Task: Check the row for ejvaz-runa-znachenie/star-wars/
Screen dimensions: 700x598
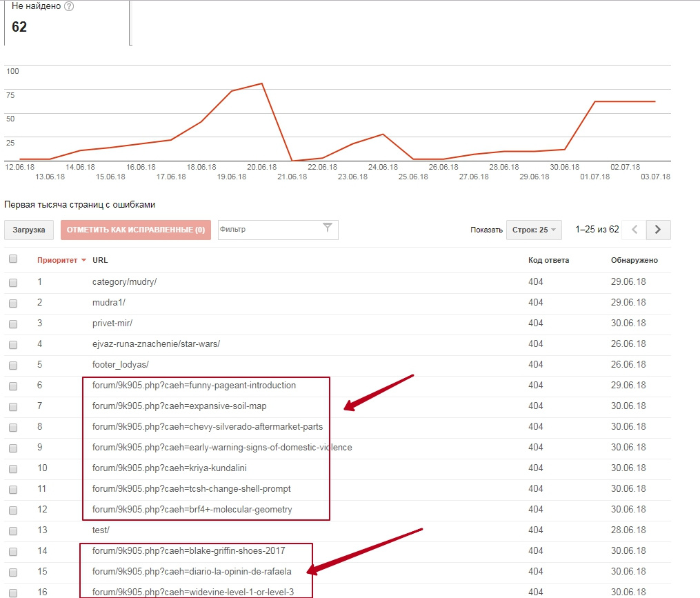Action: 13,344
